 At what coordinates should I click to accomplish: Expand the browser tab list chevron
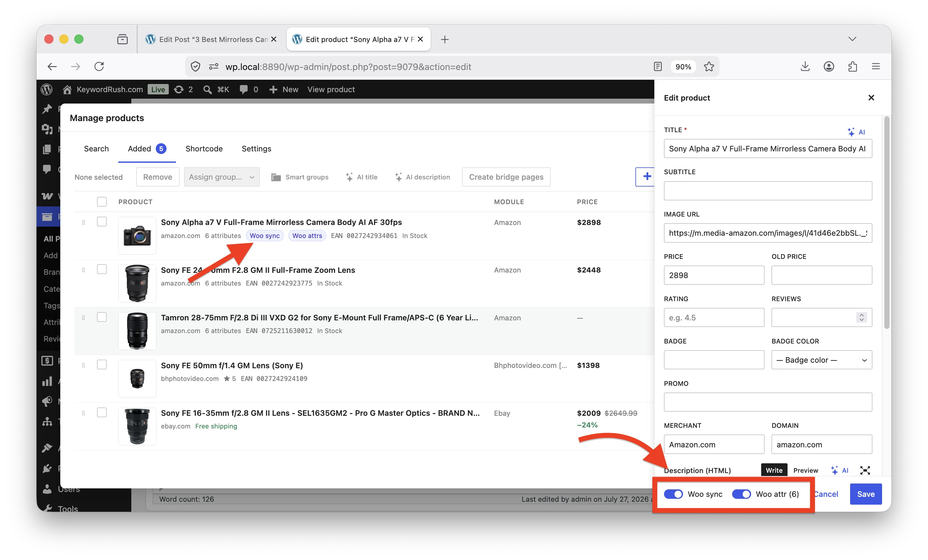(x=852, y=39)
